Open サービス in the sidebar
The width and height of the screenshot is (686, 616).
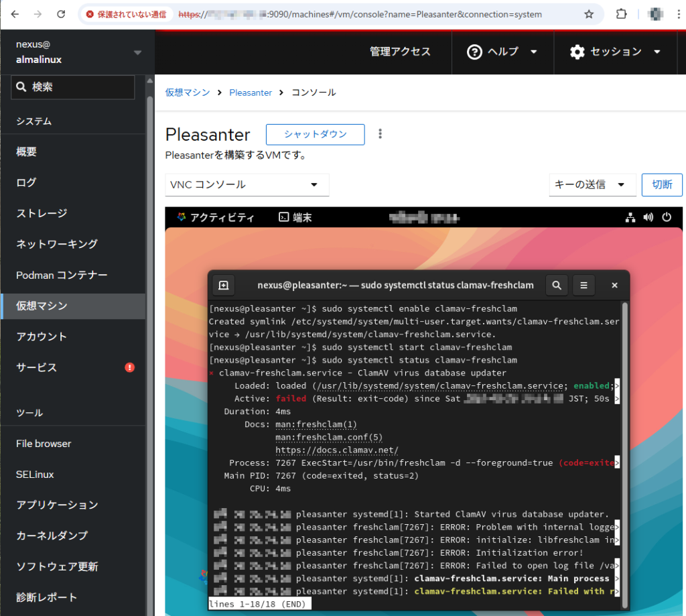pyautogui.click(x=37, y=367)
